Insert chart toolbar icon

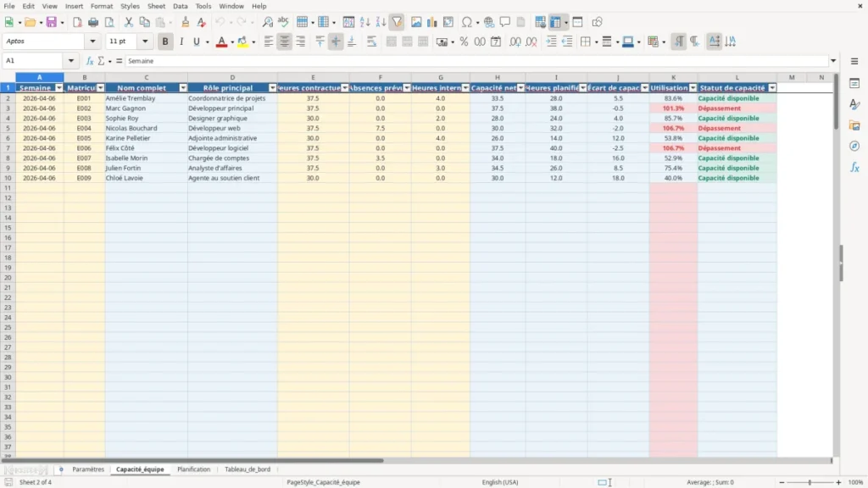(x=432, y=22)
